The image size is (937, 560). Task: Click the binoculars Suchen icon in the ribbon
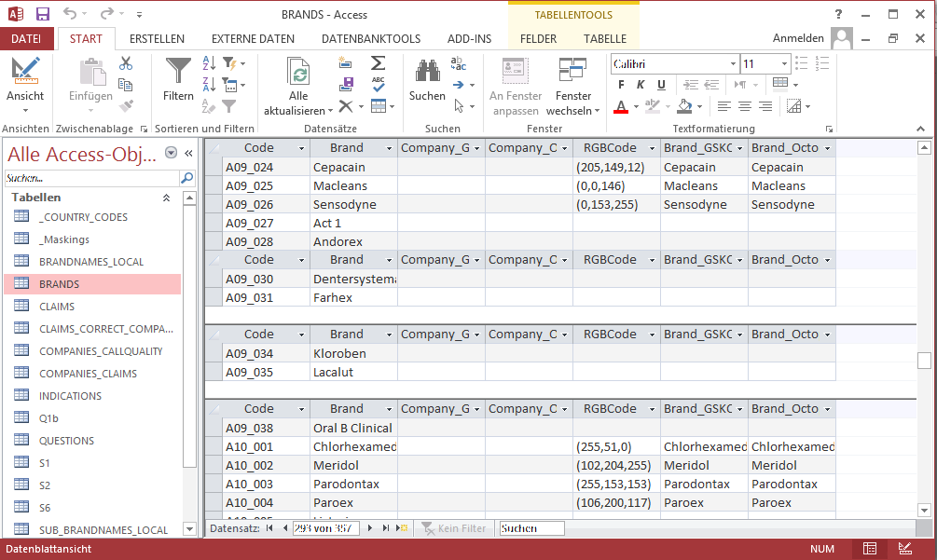click(x=427, y=72)
